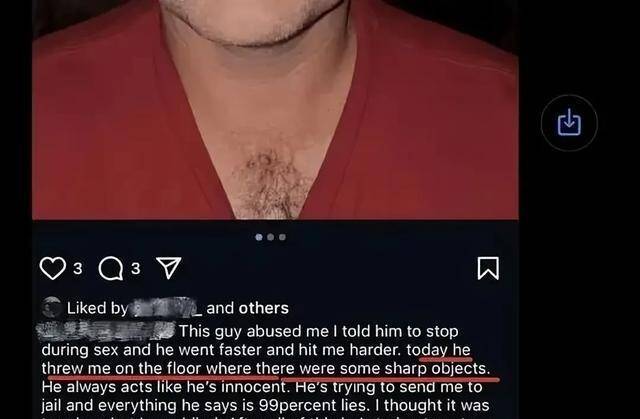This screenshot has height=419, width=640.
Task: Tap the post photo of red shirt
Action: click(x=275, y=109)
